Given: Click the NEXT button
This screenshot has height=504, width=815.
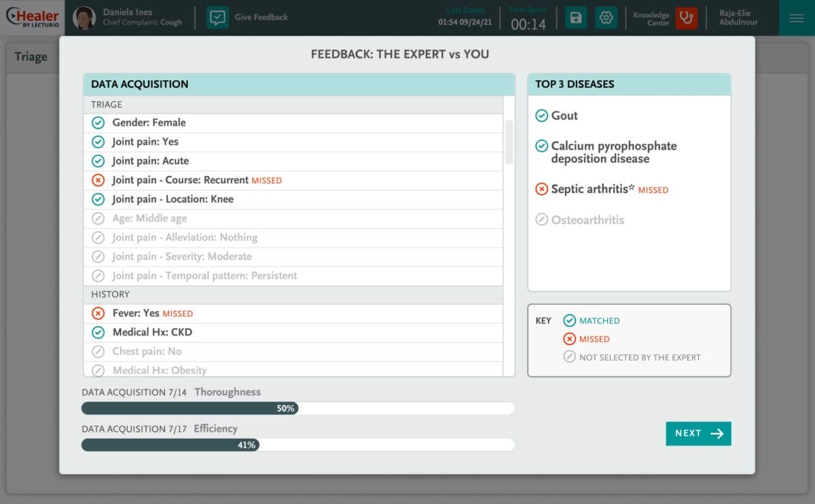Looking at the screenshot, I should coord(698,433).
